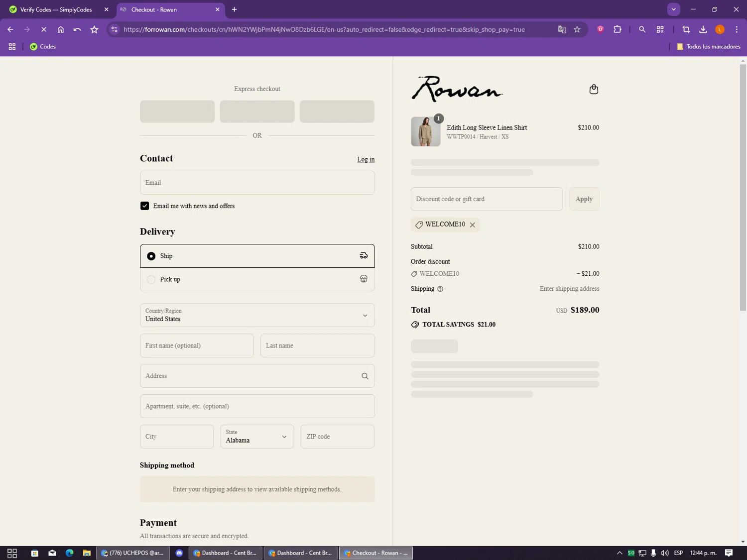Click the Edith Linen Shirt product thumbnail

(x=426, y=131)
